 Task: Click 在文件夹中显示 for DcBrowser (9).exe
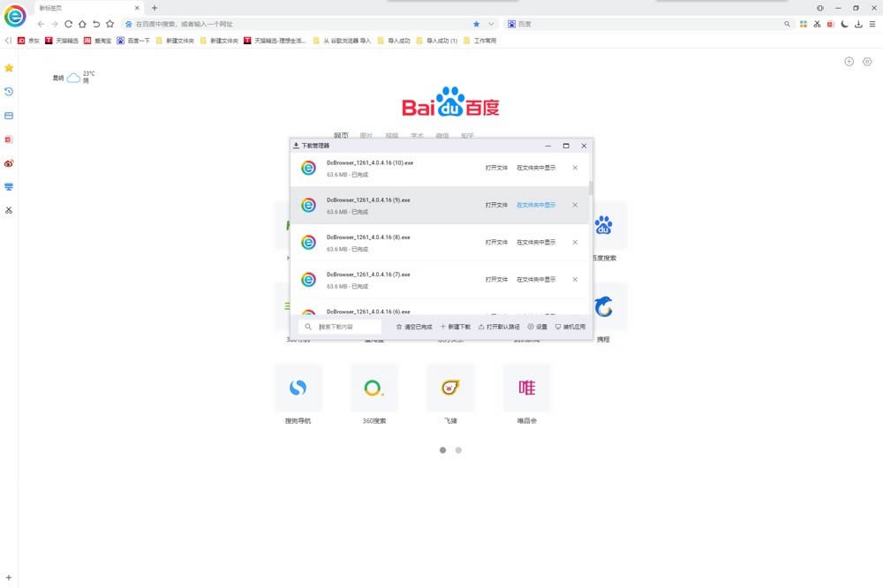(536, 205)
